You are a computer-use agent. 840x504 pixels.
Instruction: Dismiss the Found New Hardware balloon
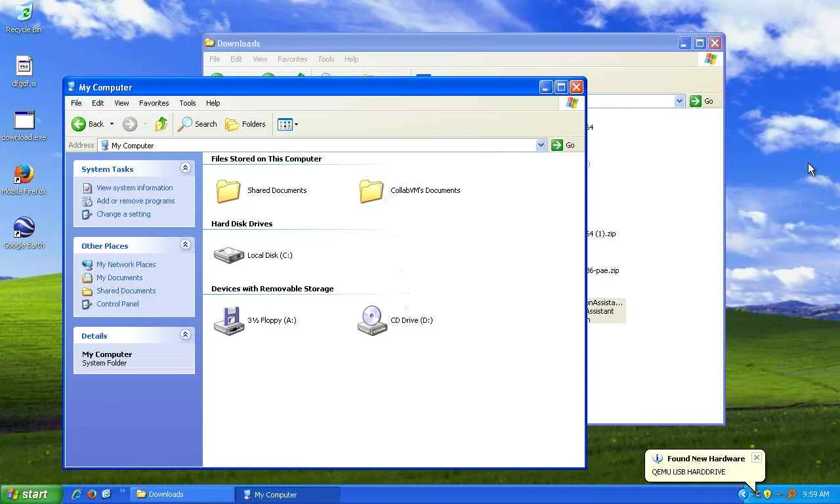pos(757,457)
